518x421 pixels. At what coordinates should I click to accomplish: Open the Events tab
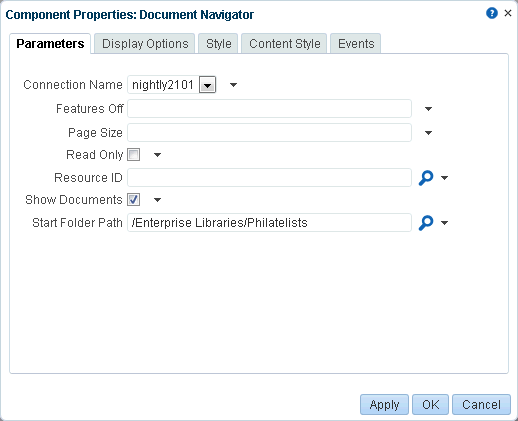pyautogui.click(x=356, y=44)
